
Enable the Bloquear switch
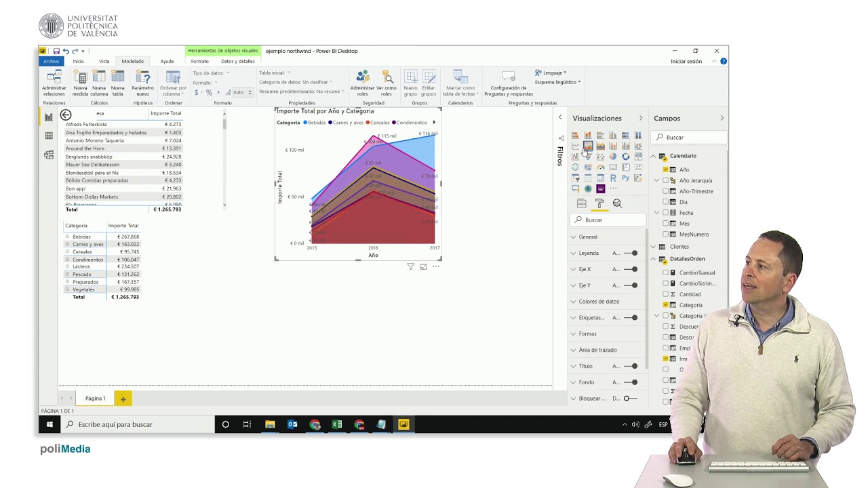(630, 399)
